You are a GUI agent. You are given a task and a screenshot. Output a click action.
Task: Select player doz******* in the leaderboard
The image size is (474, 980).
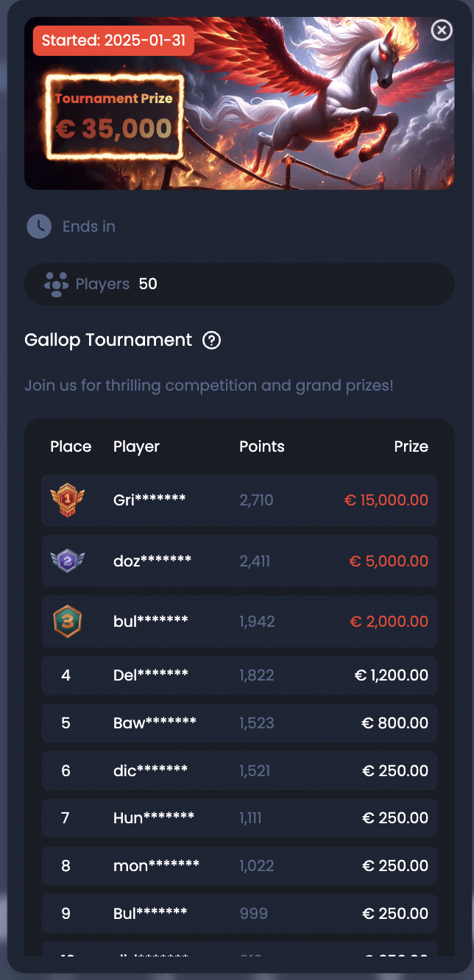152,561
